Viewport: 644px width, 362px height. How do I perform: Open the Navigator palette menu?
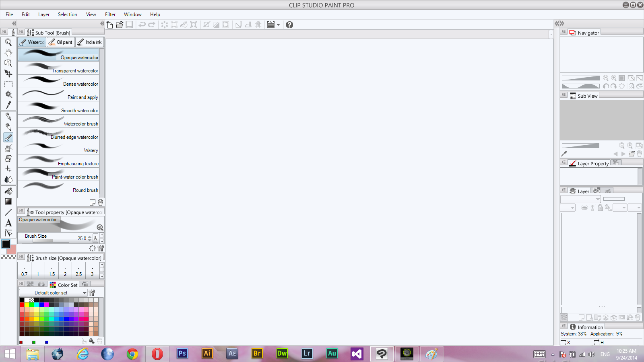tap(564, 32)
